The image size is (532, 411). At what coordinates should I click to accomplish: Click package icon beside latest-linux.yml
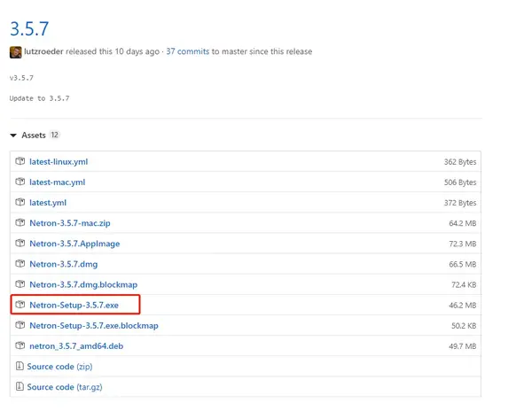pyautogui.click(x=20, y=162)
